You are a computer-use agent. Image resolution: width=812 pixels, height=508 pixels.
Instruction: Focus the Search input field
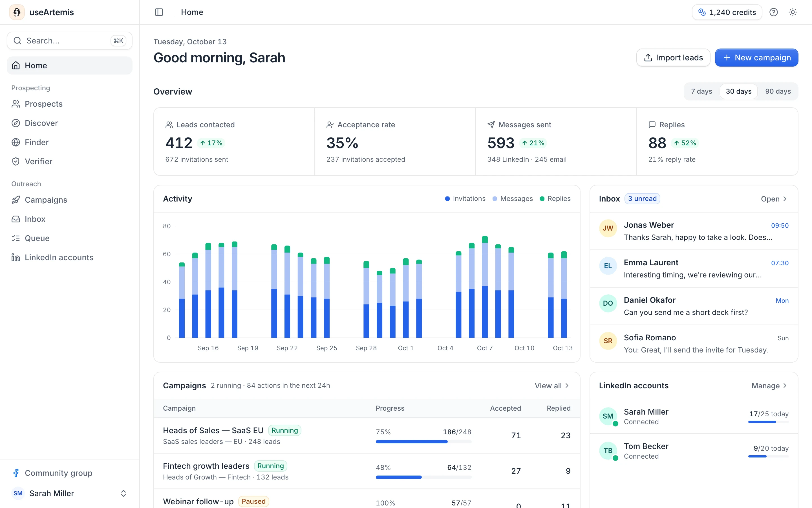coord(69,41)
